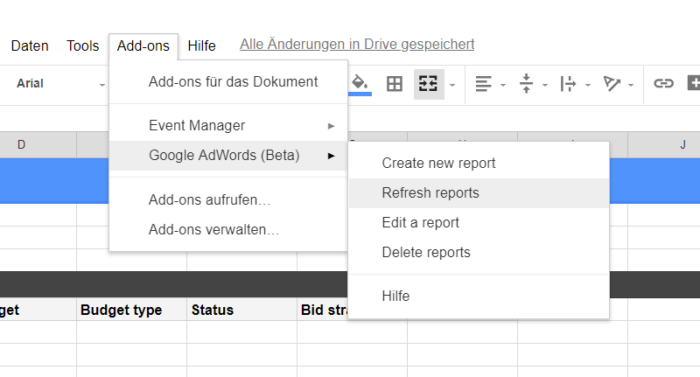
Task: Click the text wrapping icon
Action: tap(568, 84)
